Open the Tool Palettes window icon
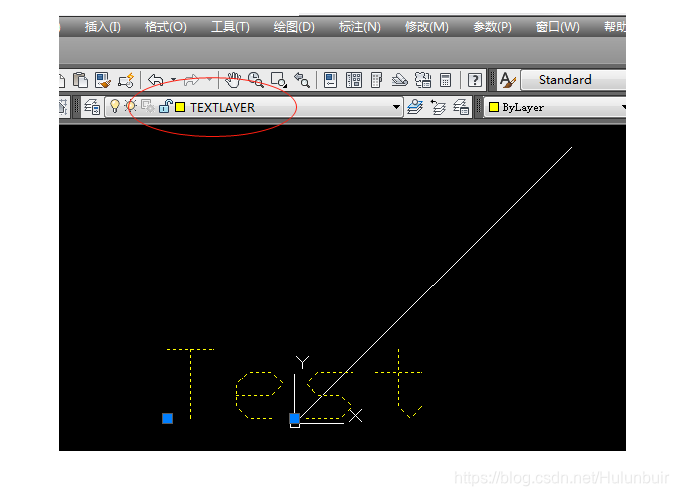The height and width of the screenshot is (496, 679). pos(376,80)
